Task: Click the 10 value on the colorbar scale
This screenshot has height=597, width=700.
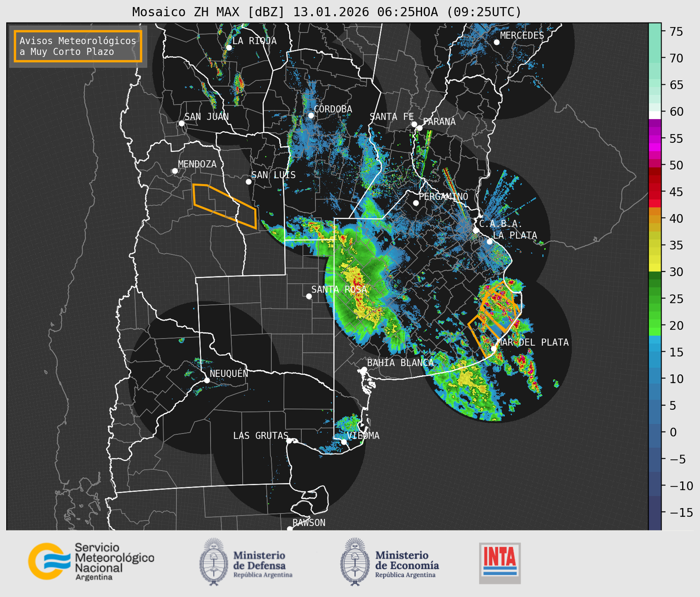Action: [x=676, y=379]
